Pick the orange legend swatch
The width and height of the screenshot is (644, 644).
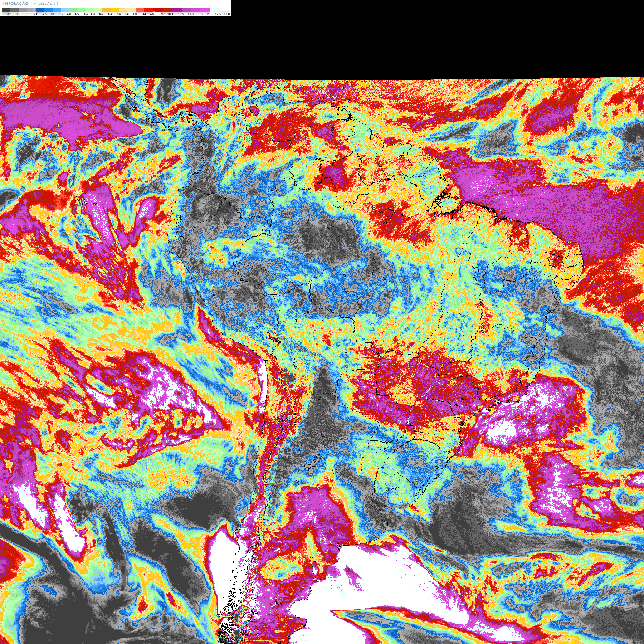106,10
